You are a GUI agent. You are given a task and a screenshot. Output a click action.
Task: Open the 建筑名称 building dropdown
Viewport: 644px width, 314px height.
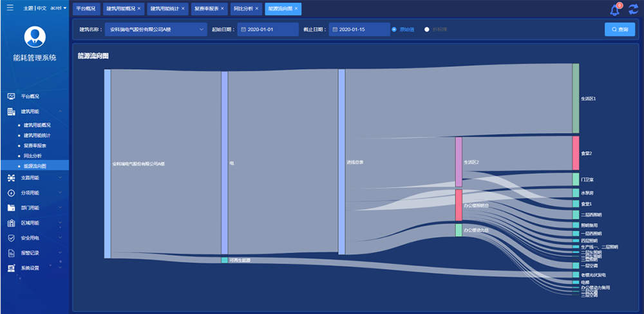(x=156, y=30)
